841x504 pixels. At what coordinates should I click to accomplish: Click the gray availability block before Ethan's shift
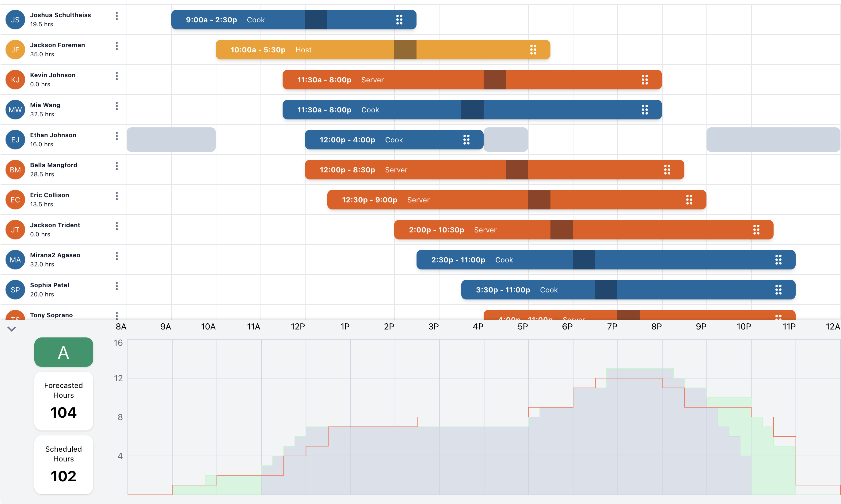click(171, 140)
